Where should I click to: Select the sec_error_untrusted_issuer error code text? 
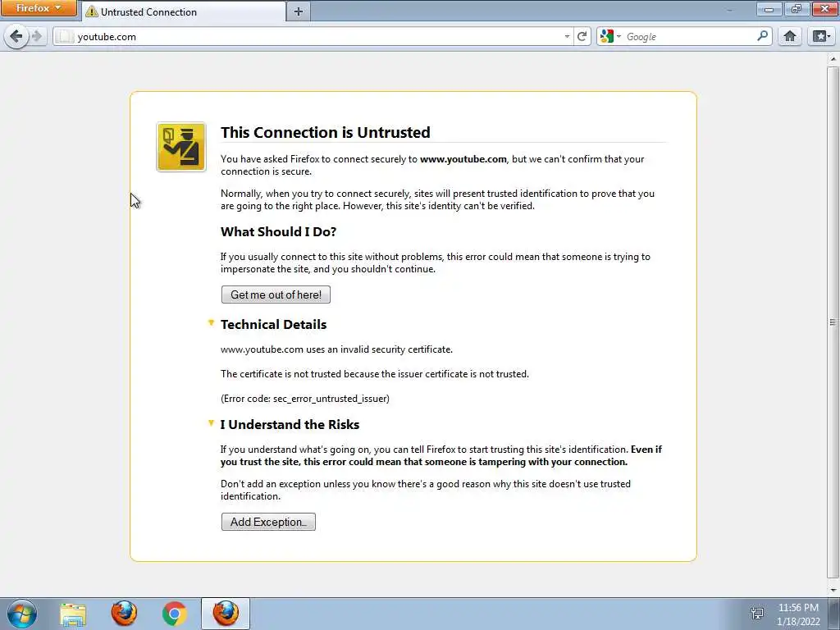point(330,399)
